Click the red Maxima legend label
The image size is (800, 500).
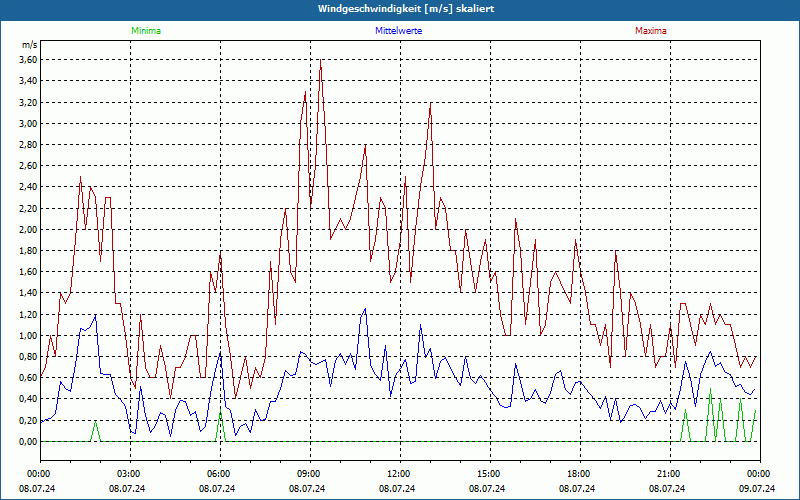[650, 31]
